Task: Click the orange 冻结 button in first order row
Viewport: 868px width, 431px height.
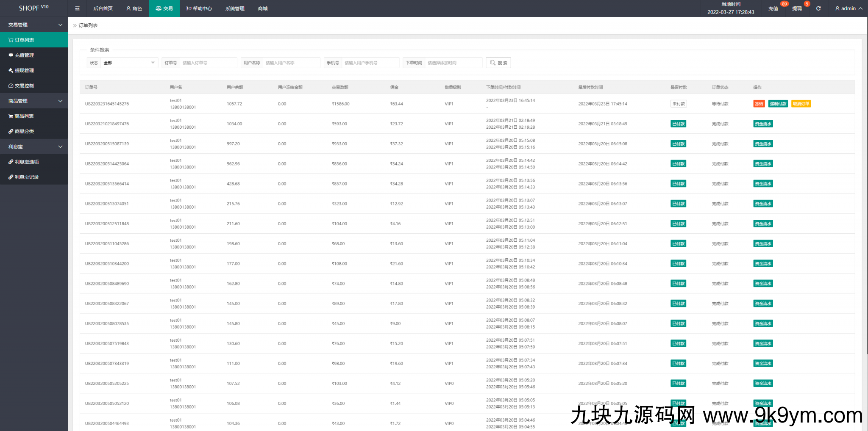Action: click(759, 104)
